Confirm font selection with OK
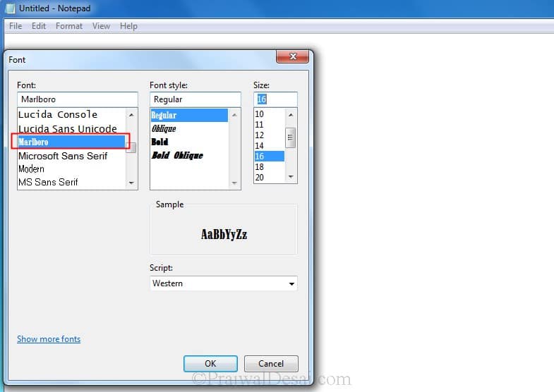554x392 pixels. [x=210, y=364]
